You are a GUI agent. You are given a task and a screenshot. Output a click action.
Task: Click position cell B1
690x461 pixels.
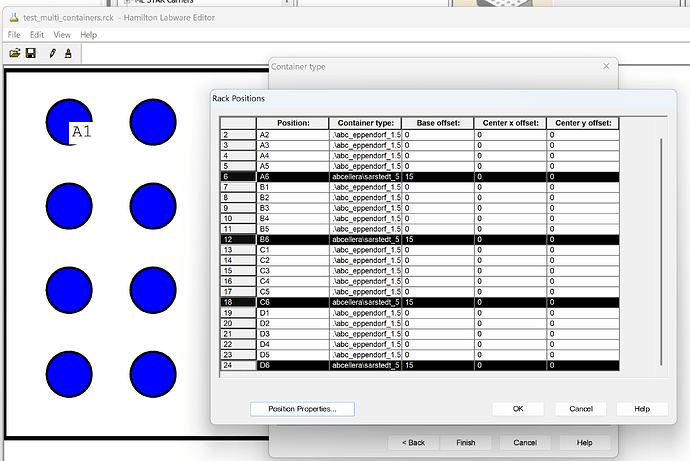coord(293,187)
